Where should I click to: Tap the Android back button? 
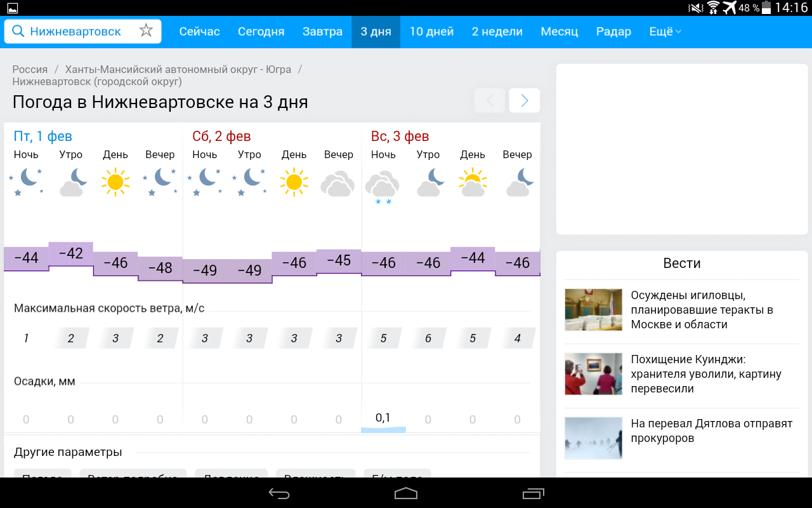tap(279, 493)
